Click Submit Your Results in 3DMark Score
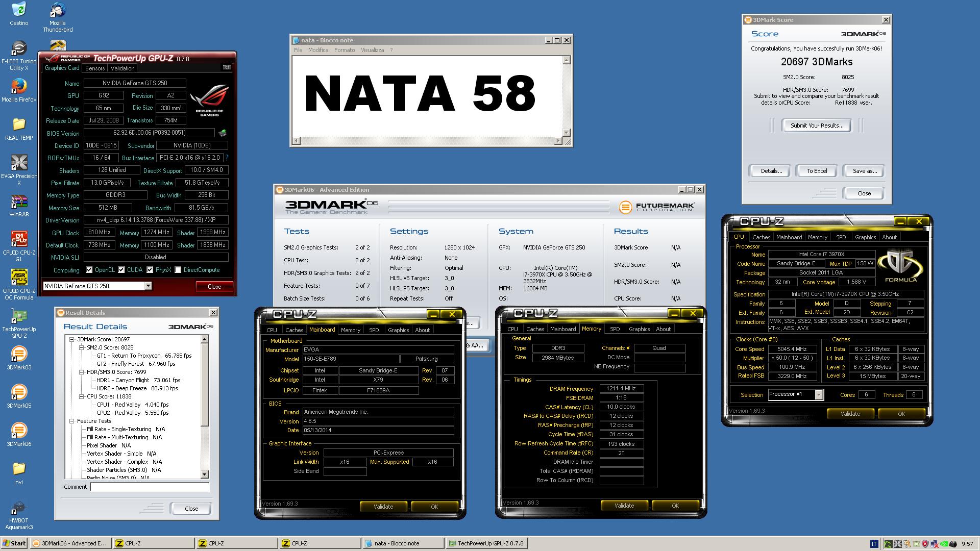Screen dimensions: 980x551 click(x=817, y=126)
